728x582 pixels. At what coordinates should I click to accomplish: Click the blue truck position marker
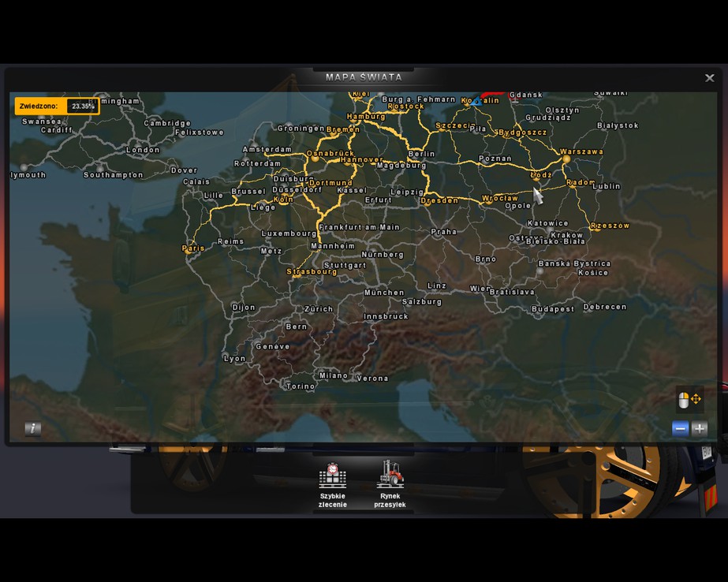pos(476,102)
